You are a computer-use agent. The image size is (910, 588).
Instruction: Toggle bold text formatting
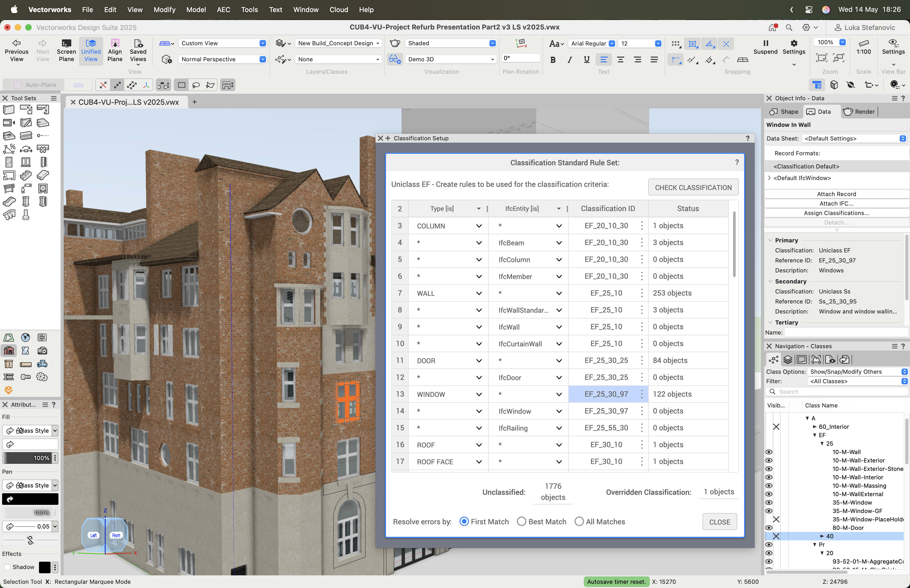click(553, 59)
